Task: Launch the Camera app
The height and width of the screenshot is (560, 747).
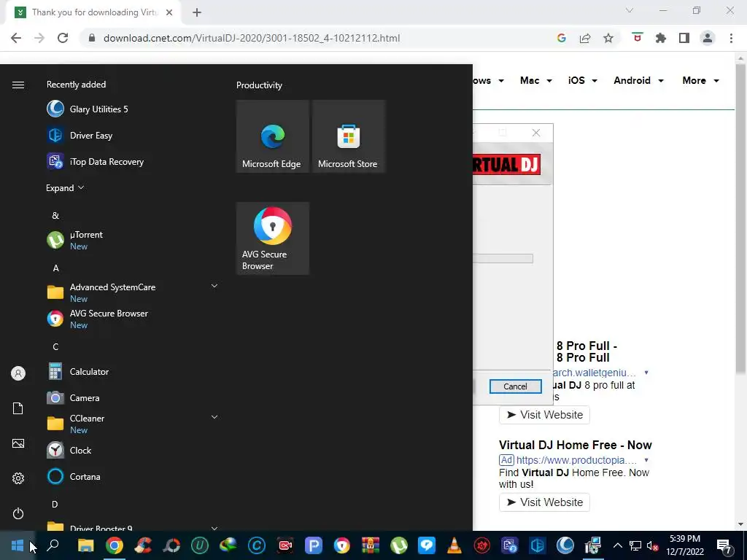Action: (131, 397)
